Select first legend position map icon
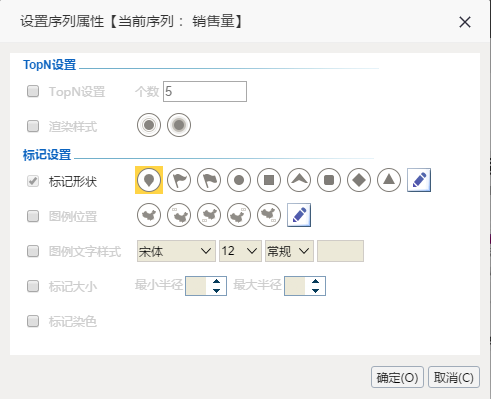Image resolution: width=491 pixels, height=399 pixels. pyautogui.click(x=149, y=215)
